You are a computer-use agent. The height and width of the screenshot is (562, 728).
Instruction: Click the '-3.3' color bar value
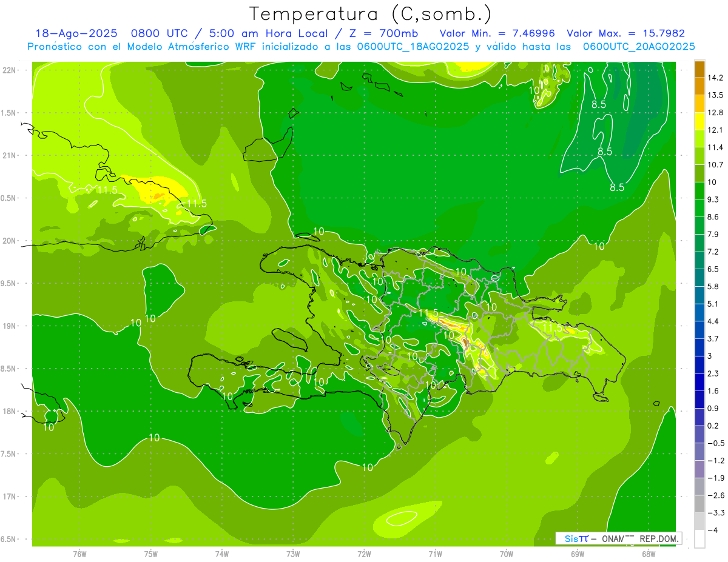[716, 513]
